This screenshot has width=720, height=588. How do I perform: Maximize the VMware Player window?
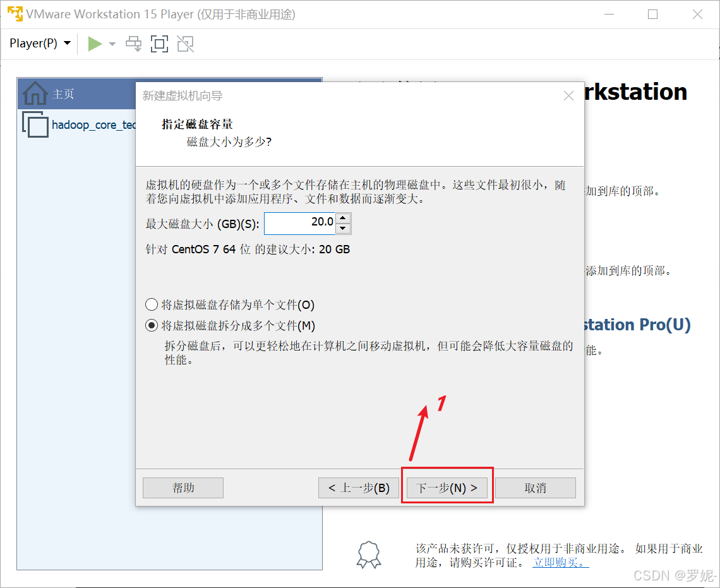coord(652,15)
